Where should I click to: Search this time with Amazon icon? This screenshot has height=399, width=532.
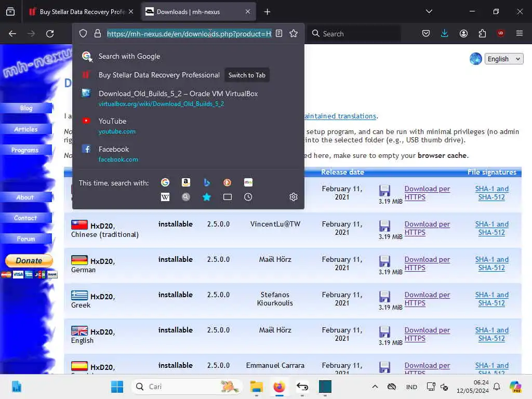coord(186,182)
